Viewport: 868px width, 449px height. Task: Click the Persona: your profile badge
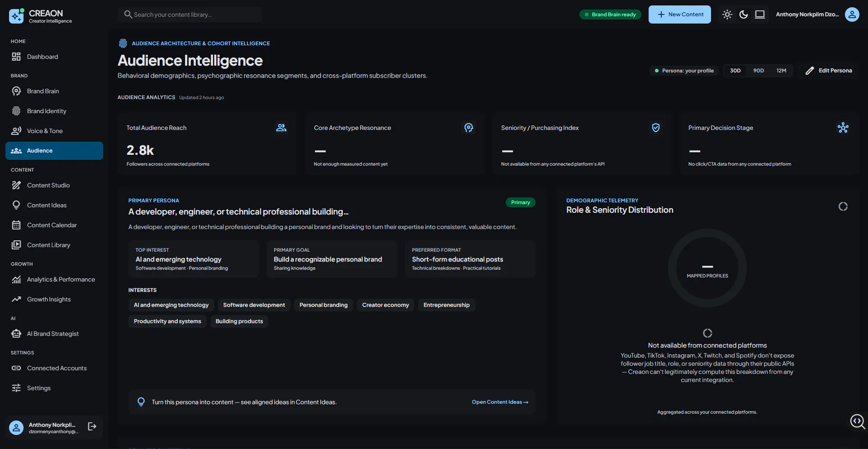tap(684, 71)
